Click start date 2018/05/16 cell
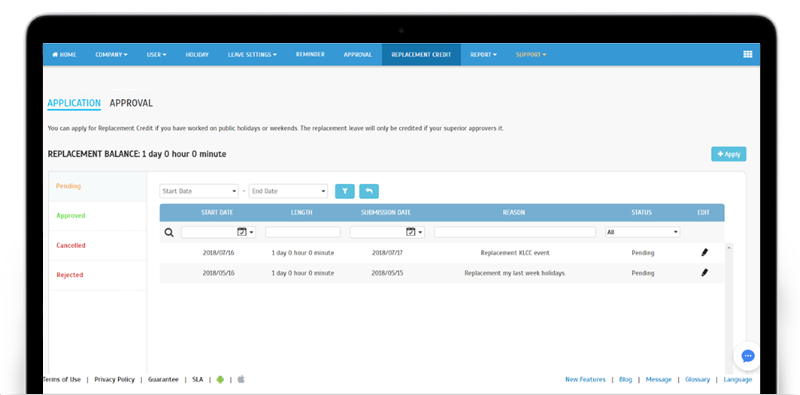800x395 pixels. point(218,273)
